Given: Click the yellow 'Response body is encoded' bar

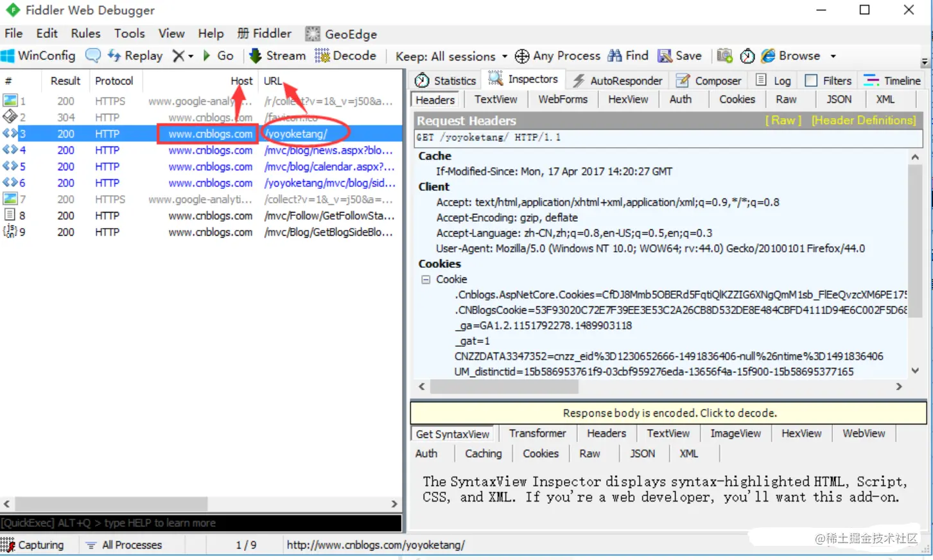Looking at the screenshot, I should (668, 413).
